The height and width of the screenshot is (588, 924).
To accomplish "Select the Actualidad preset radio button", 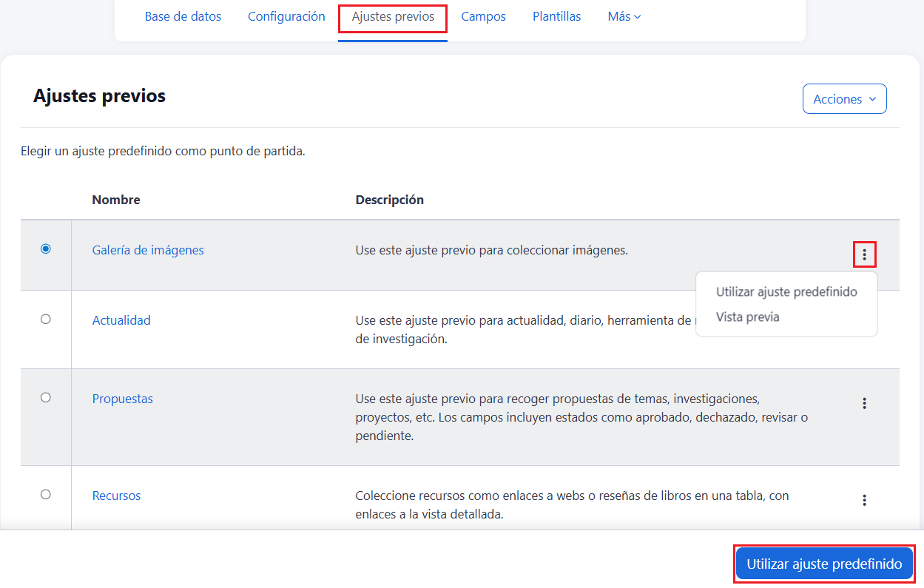I will click(46, 319).
